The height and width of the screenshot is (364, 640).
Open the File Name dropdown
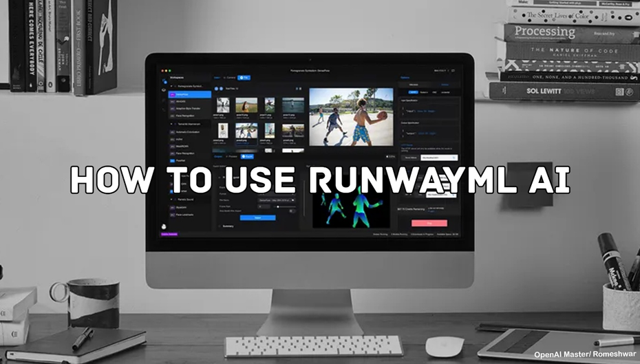tap(276, 200)
